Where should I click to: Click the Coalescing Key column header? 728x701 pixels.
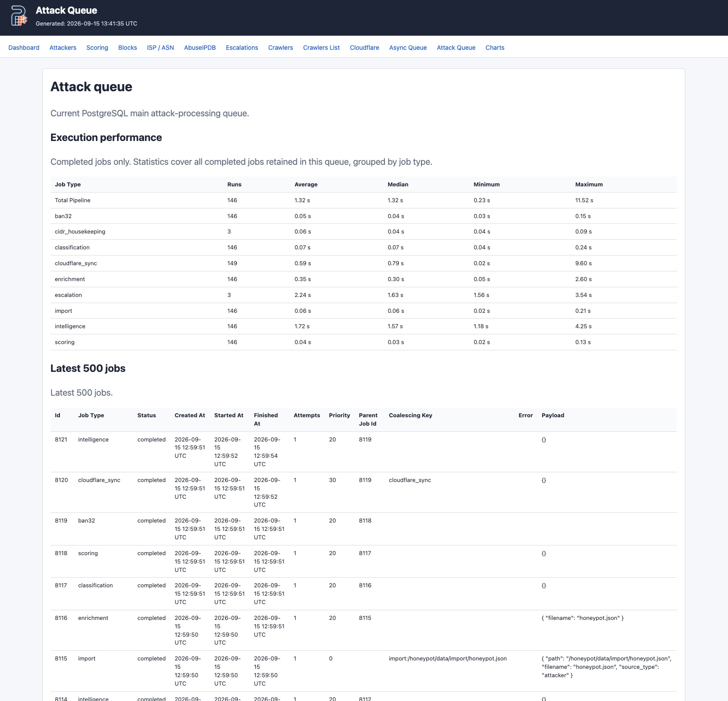point(410,415)
